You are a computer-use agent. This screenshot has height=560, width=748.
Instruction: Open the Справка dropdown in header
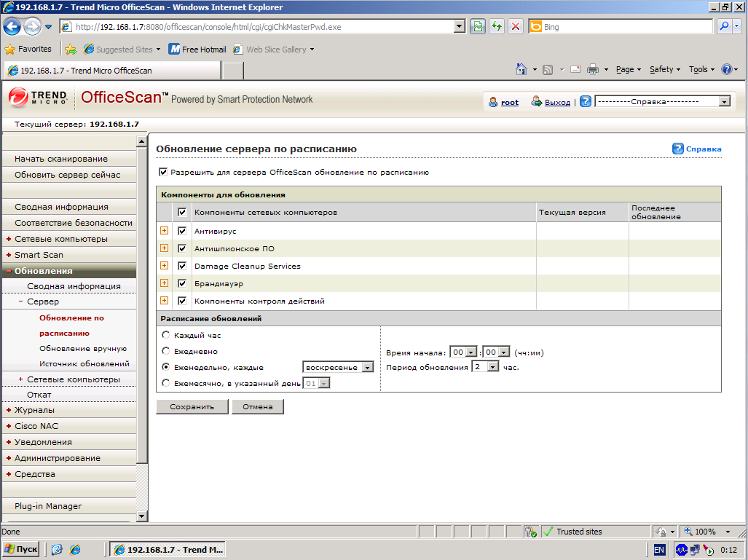click(663, 102)
